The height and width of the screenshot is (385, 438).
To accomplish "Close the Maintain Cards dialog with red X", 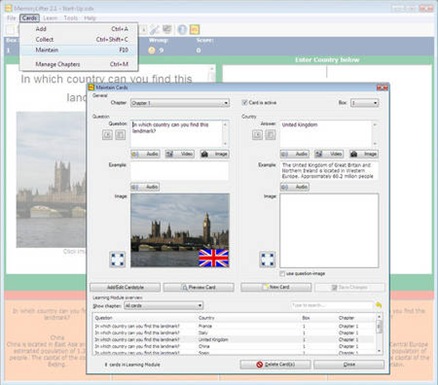I will pyautogui.click(x=382, y=88).
